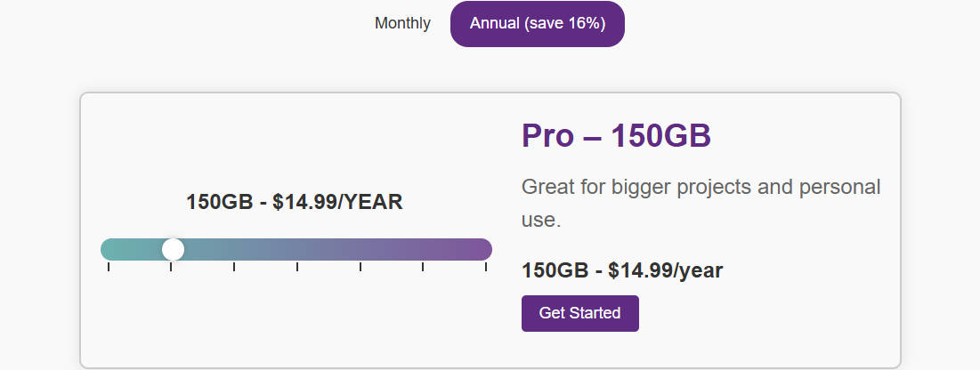Screen dimensions: 980x370
Task: Select the Annual (save 16%) billing option
Action: click(x=538, y=24)
